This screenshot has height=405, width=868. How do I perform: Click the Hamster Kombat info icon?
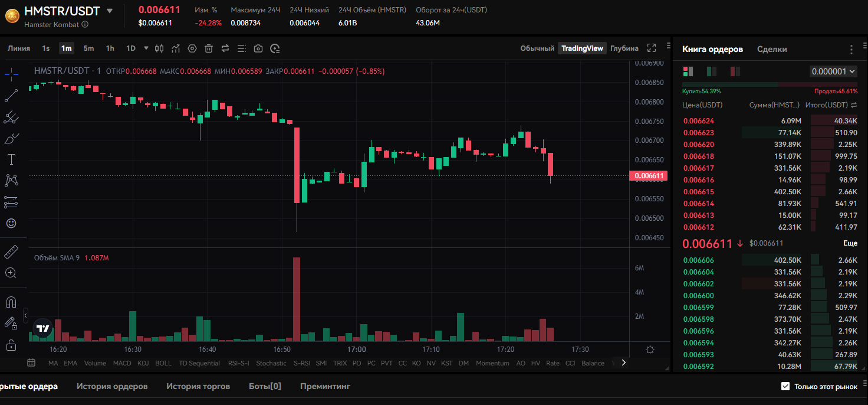coord(85,24)
